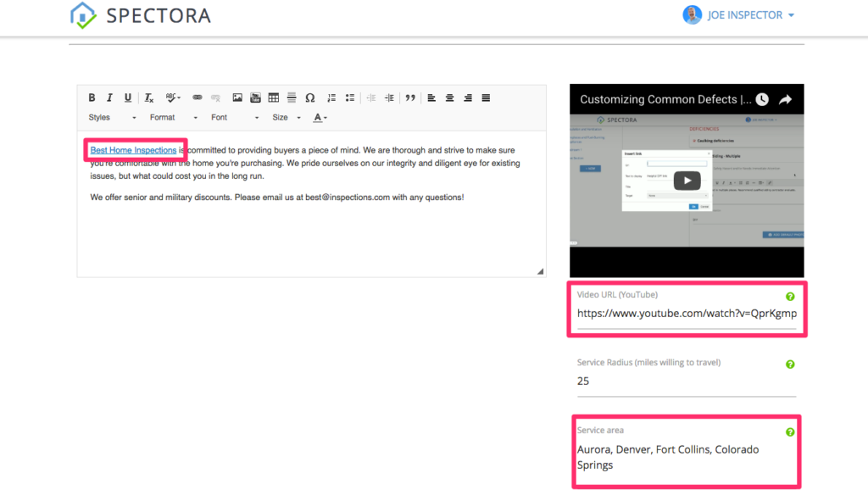
Task: Insert an image using the image icon
Action: 239,97
